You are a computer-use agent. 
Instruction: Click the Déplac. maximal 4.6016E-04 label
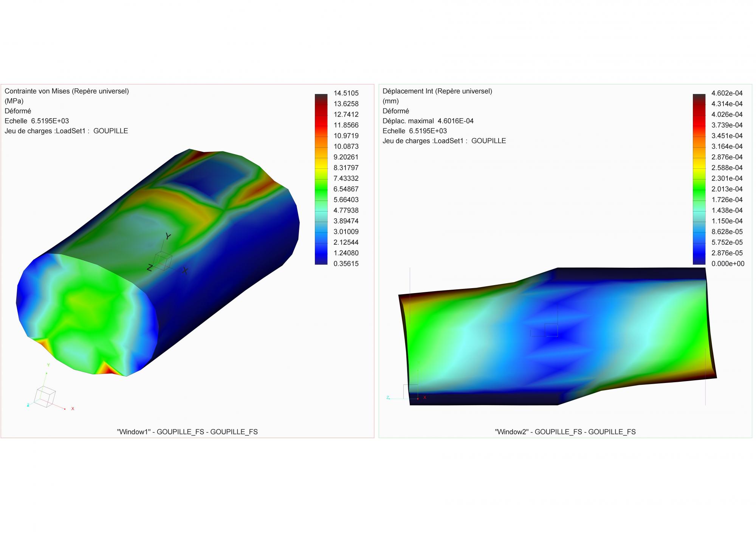tap(428, 121)
